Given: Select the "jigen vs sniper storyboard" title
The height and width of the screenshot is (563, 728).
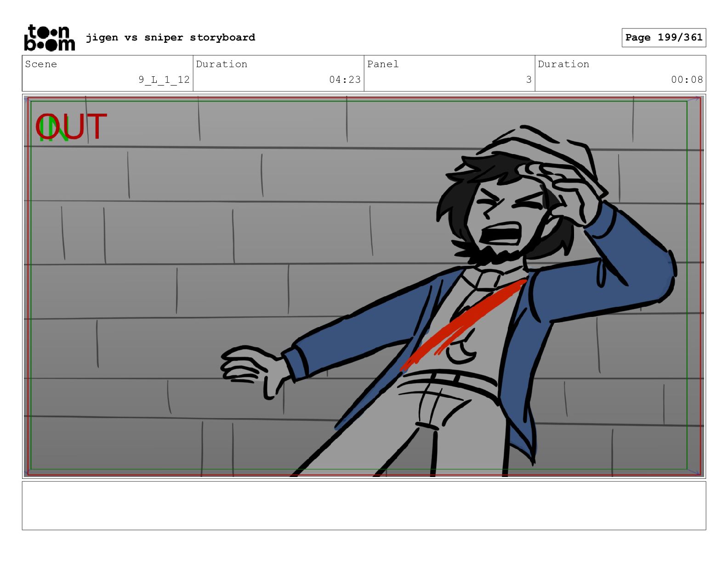Looking at the screenshot, I should click(x=171, y=37).
